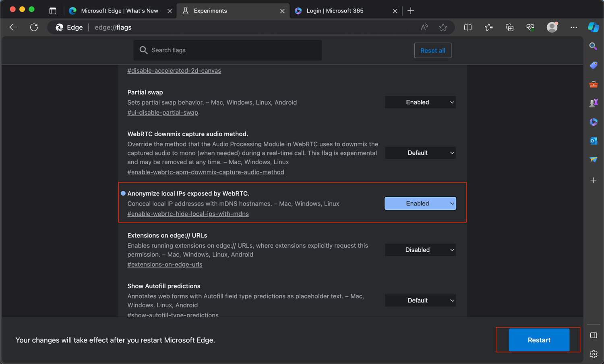Click the Reset all button

tap(432, 50)
